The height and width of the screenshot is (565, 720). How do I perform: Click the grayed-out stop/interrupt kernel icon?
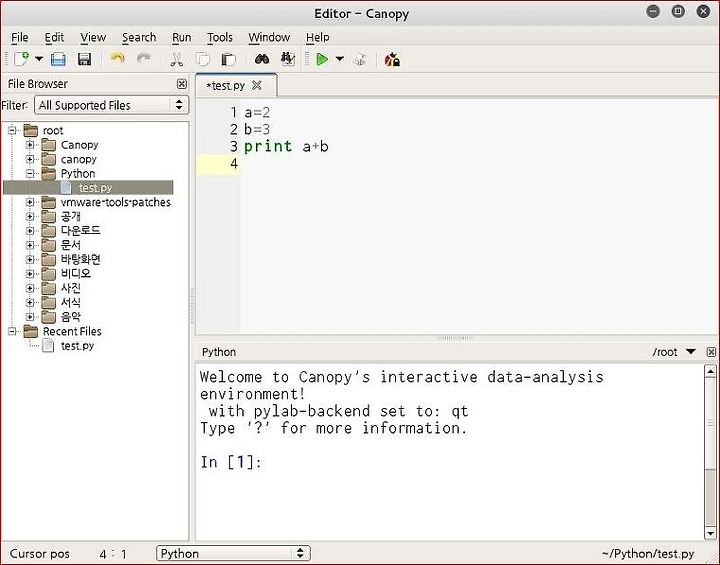point(360,59)
